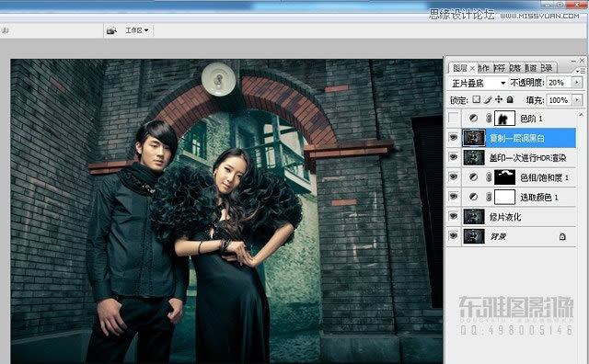Click the lock position move icon
Screen dimensions: 589x364
[499, 99]
